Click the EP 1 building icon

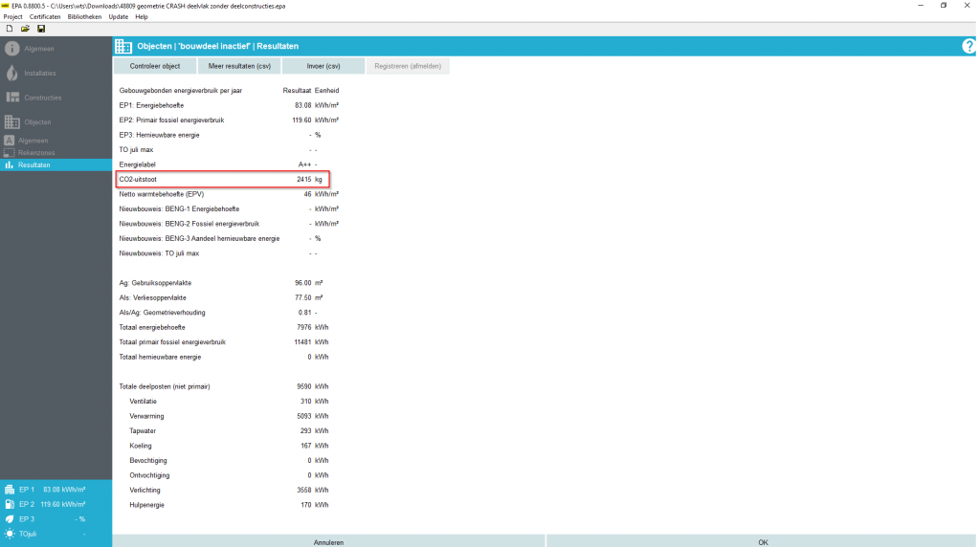tap(10, 490)
